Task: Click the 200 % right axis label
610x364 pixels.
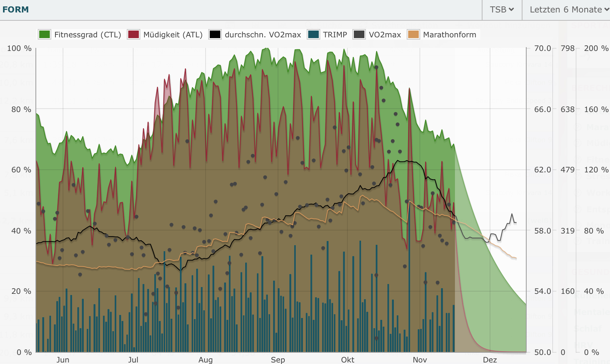Action: coord(596,48)
